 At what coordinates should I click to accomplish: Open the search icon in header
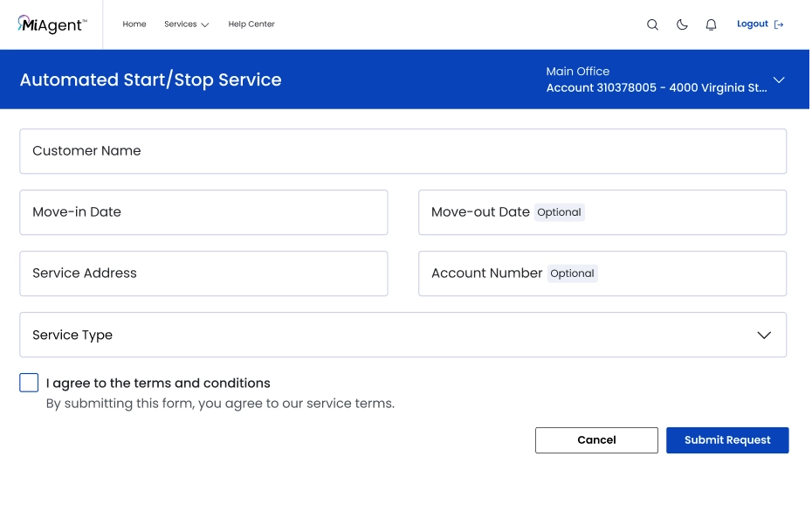coord(652,24)
